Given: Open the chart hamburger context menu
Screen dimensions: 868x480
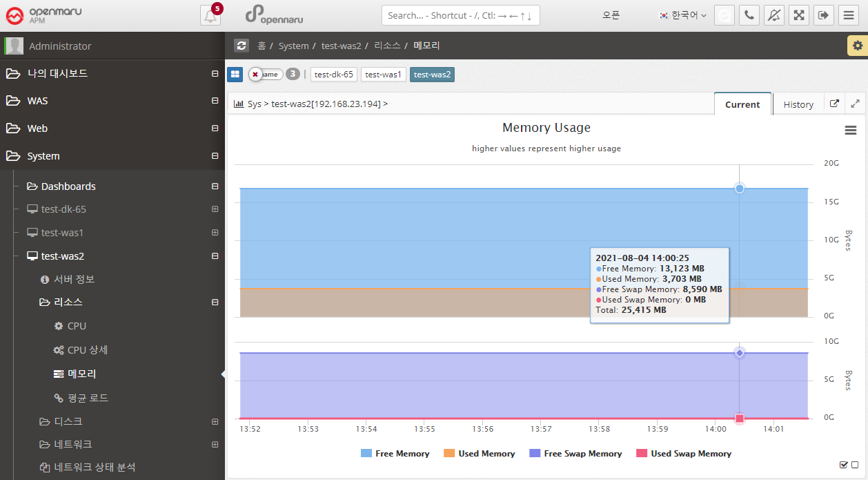Looking at the screenshot, I should point(850,130).
